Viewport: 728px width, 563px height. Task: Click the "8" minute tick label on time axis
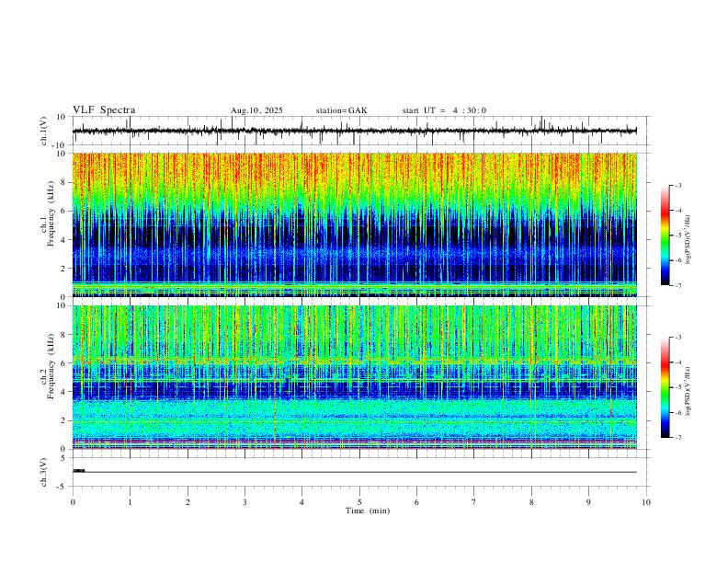pyautogui.click(x=531, y=502)
